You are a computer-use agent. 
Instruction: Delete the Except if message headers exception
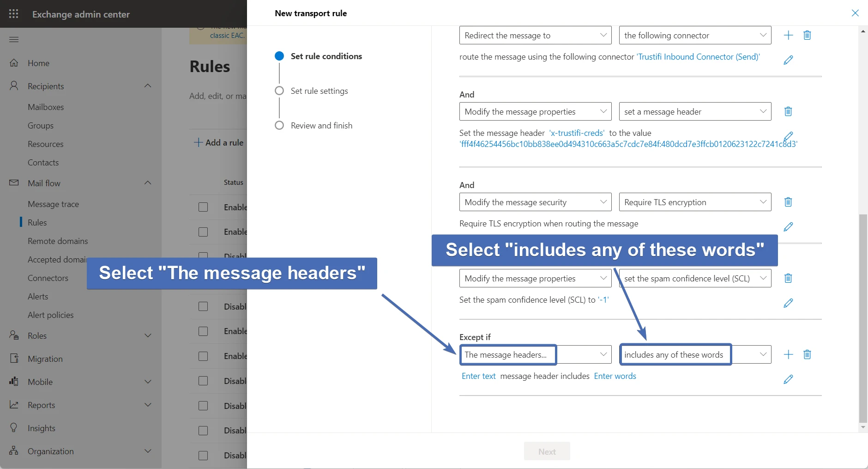coord(807,354)
